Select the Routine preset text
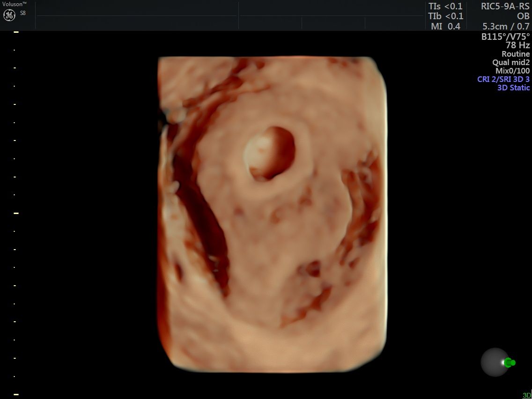 pos(516,54)
